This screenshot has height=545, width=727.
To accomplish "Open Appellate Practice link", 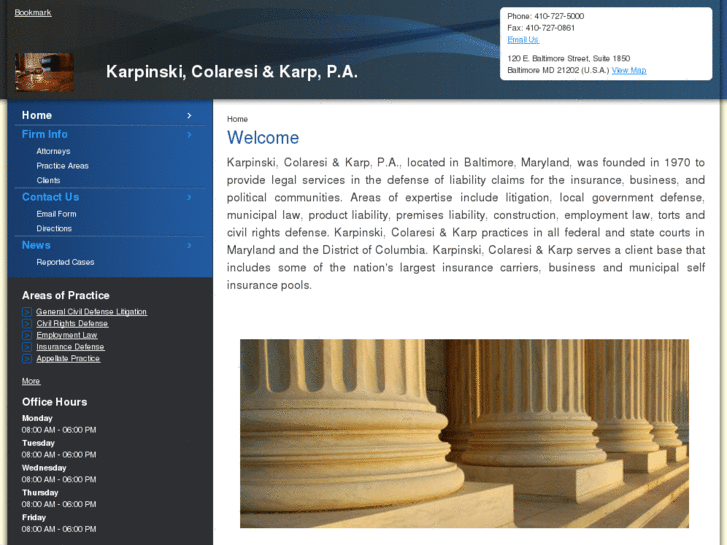I will click(x=68, y=359).
